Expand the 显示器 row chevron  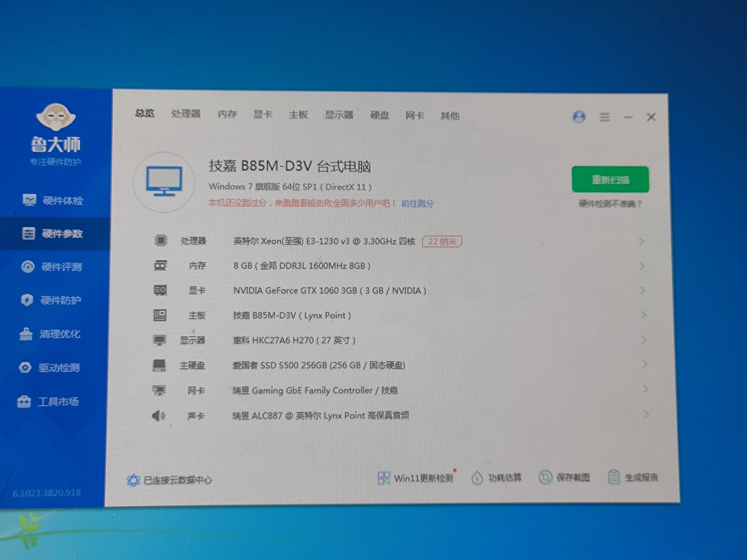point(644,340)
